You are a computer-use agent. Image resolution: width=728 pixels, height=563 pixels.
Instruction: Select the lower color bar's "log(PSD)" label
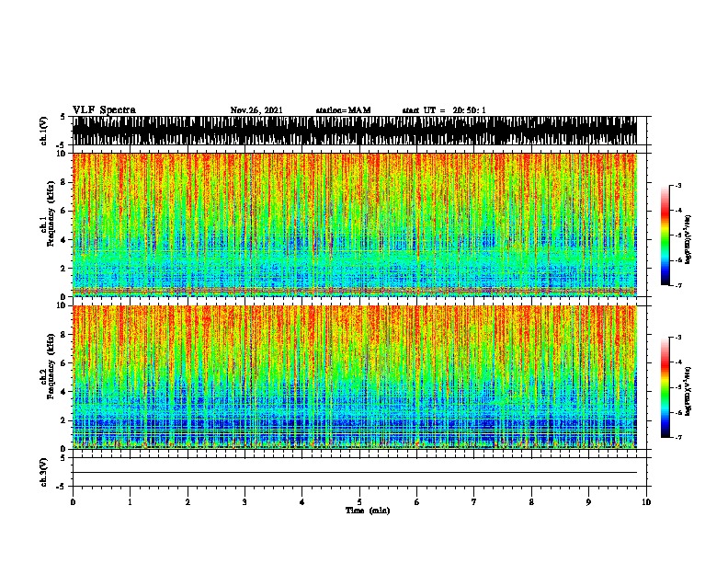pos(688,391)
